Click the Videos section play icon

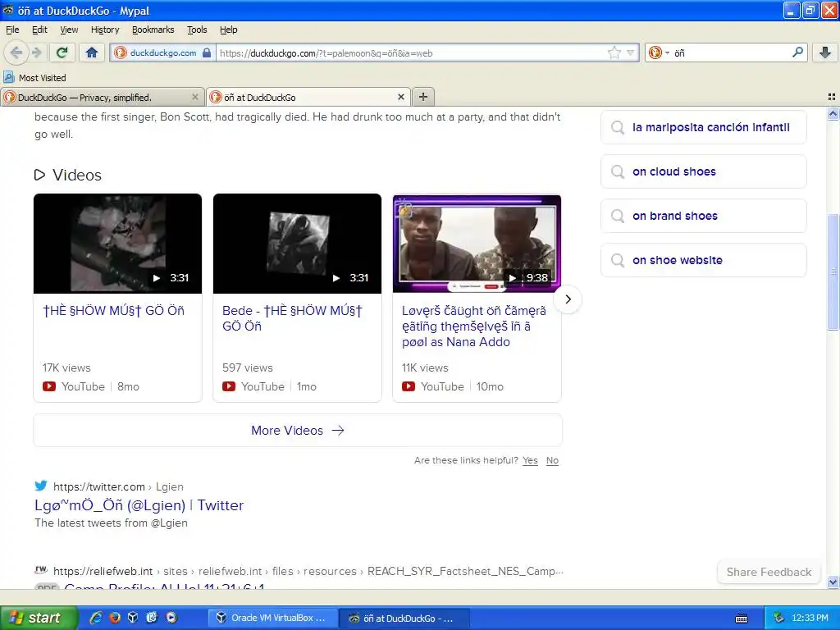[x=39, y=175]
